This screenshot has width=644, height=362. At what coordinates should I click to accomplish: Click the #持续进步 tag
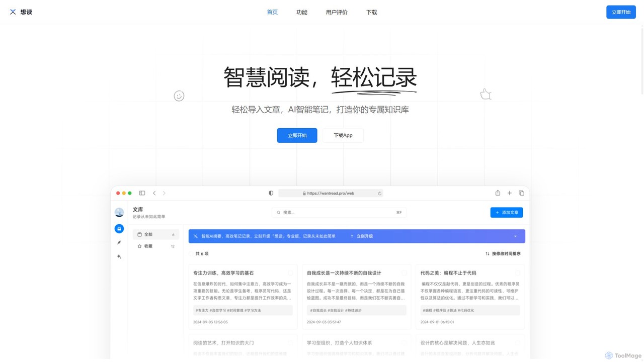coord(353,311)
